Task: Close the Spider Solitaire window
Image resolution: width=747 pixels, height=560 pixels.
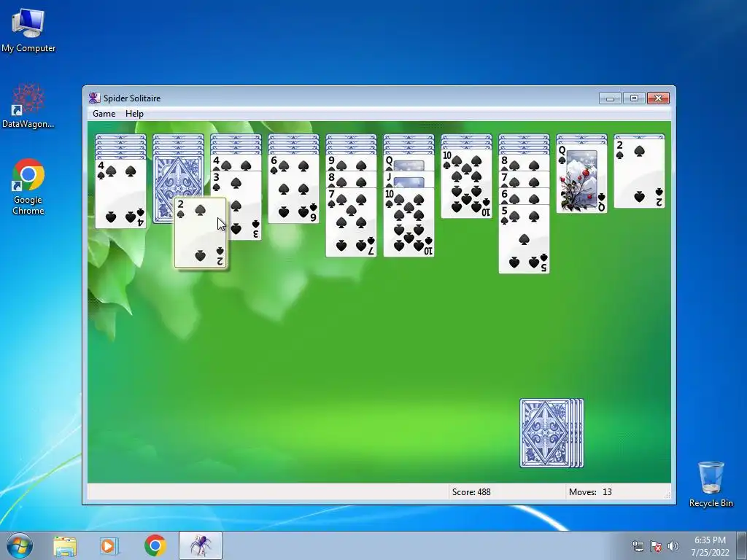Action: point(659,98)
